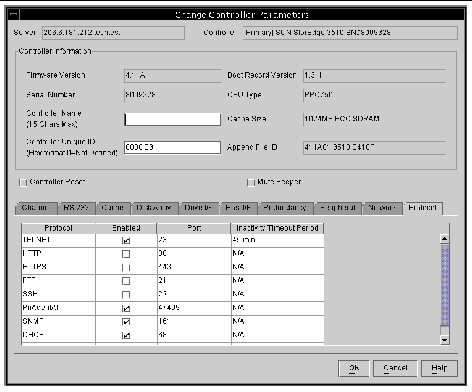Click the Boot Record Version field
Viewport: 472px width, 392px height.
pos(374,76)
